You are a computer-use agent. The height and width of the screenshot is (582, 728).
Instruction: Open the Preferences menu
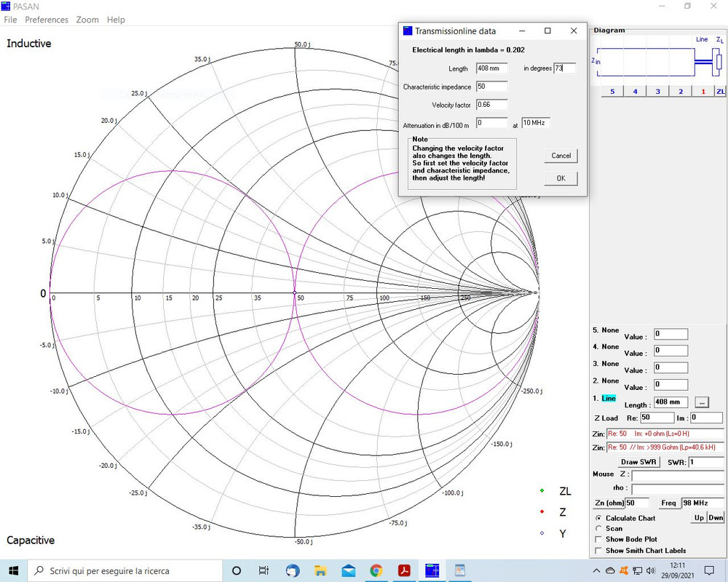click(47, 20)
